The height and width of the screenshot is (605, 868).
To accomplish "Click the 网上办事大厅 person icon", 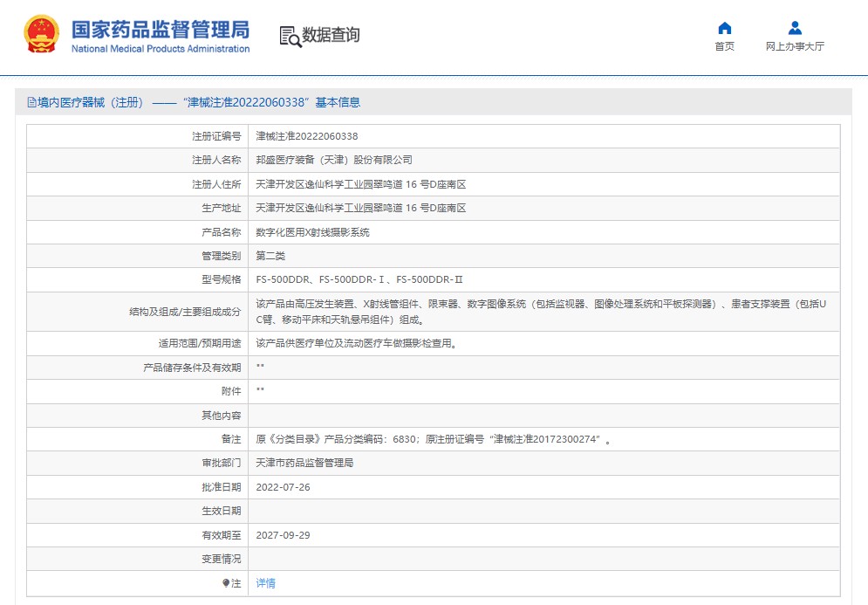I will tap(794, 28).
